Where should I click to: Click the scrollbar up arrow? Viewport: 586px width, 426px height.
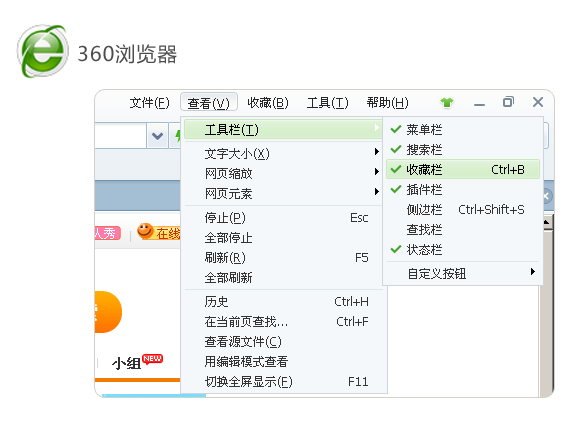(547, 223)
